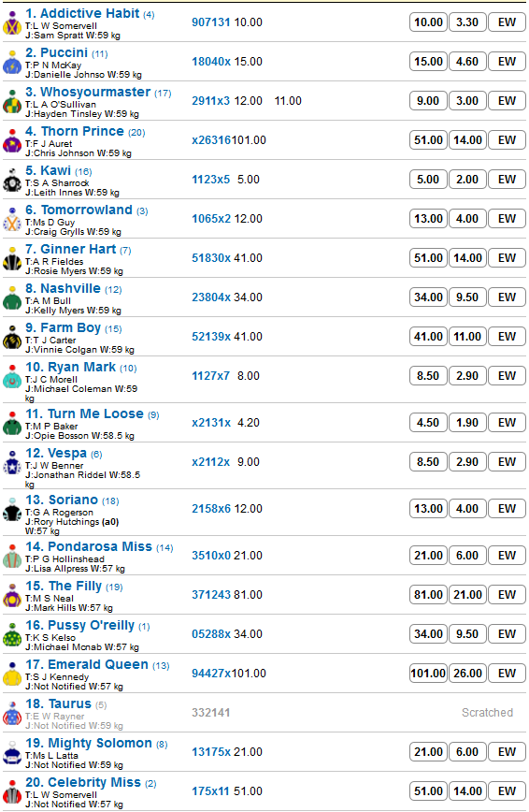Click the EW button for Nashville
This screenshot has height=812, width=529.
tap(507, 297)
